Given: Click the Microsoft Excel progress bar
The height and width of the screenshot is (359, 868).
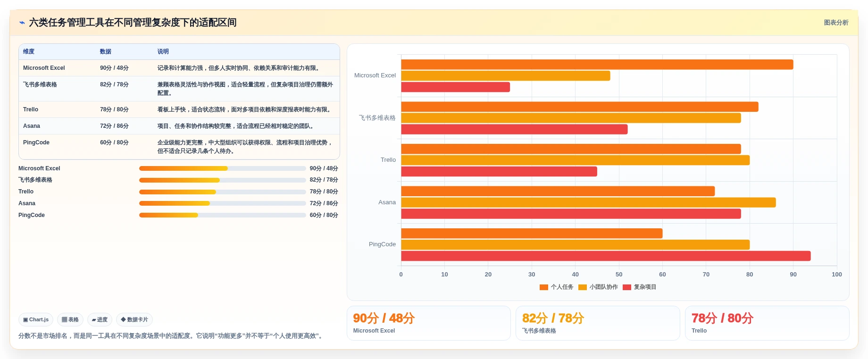Looking at the screenshot, I should 223,168.
